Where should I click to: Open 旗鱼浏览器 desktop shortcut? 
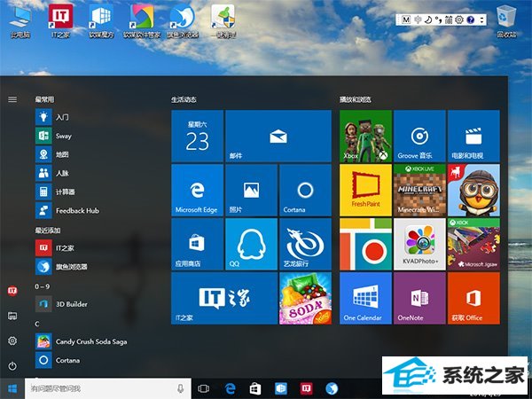tap(183, 21)
